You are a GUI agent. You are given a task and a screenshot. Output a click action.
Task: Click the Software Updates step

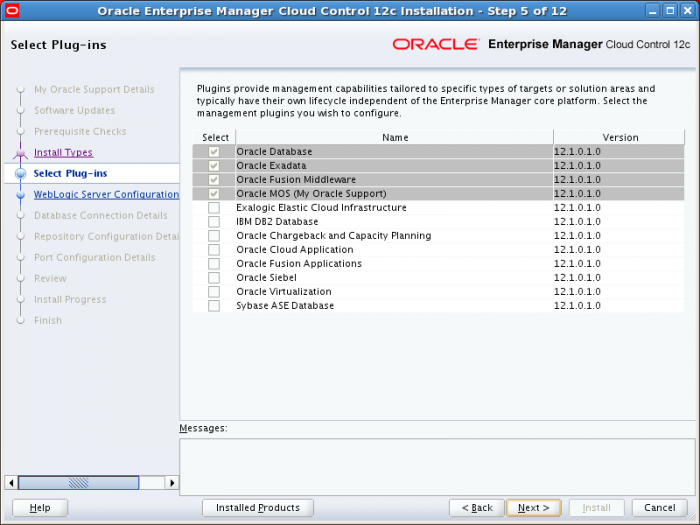coord(75,111)
